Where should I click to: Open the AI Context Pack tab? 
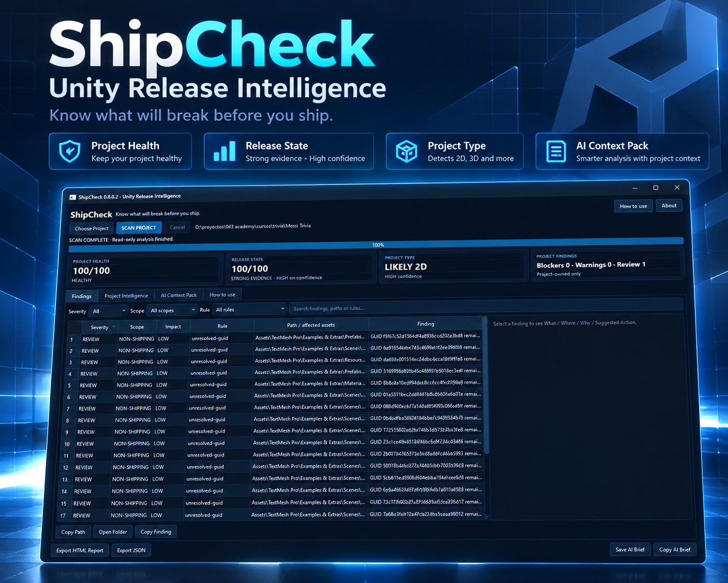coord(179,295)
